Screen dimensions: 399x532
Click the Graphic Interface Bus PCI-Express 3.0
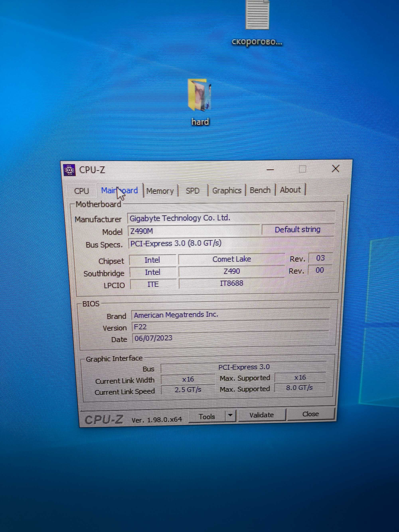(244, 367)
